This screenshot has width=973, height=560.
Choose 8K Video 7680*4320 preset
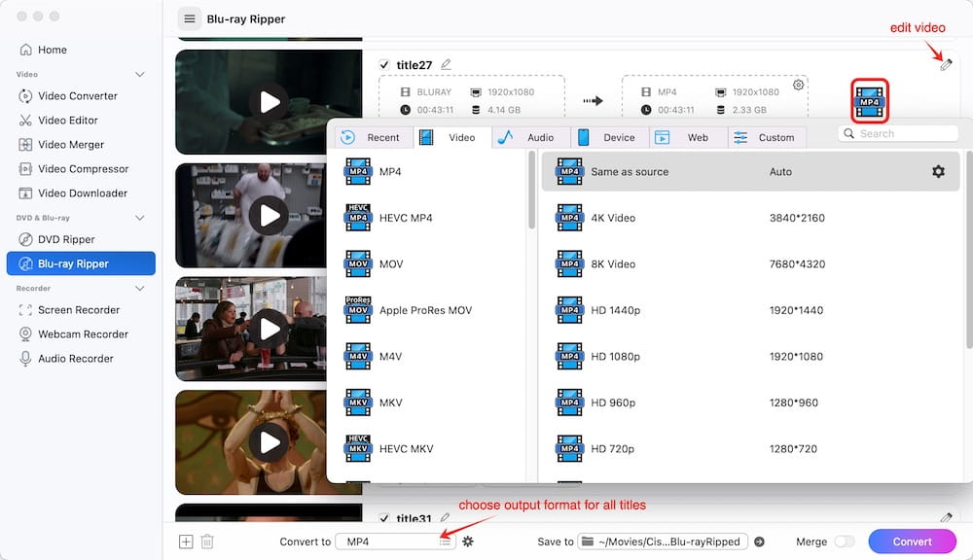pyautogui.click(x=750, y=263)
